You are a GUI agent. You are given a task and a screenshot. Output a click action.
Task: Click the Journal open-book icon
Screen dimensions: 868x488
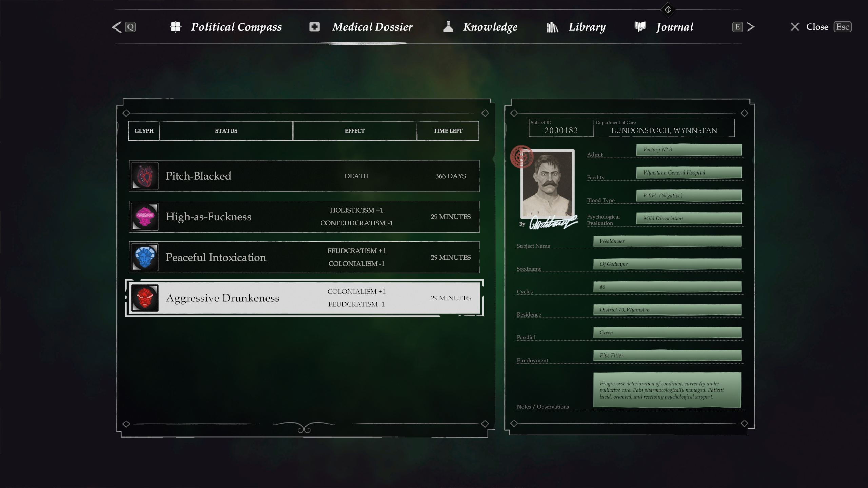(640, 27)
